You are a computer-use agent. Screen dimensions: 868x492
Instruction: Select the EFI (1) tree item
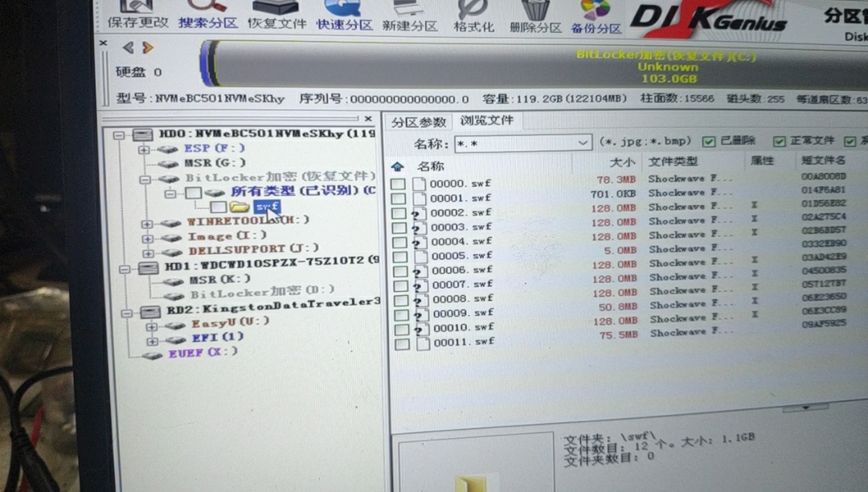point(218,337)
